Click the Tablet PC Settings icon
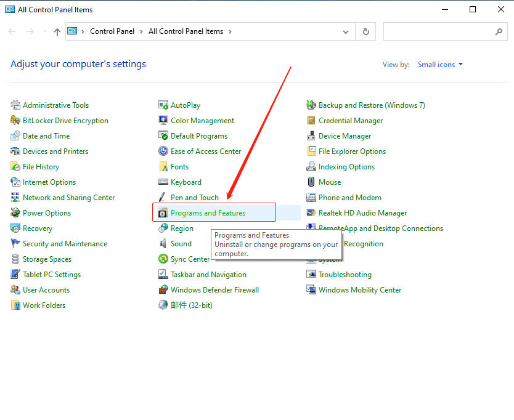Viewport: 514px width, 420px height. 15,274
